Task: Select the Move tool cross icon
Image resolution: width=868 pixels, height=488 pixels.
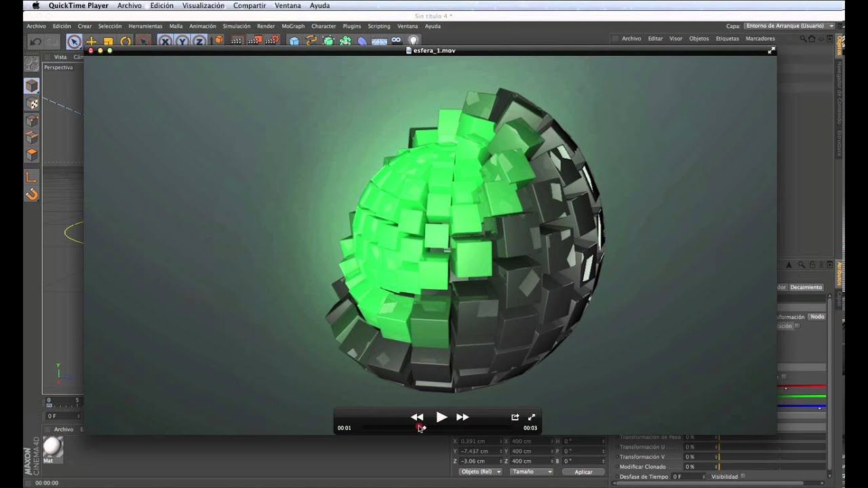Action: 92,41
